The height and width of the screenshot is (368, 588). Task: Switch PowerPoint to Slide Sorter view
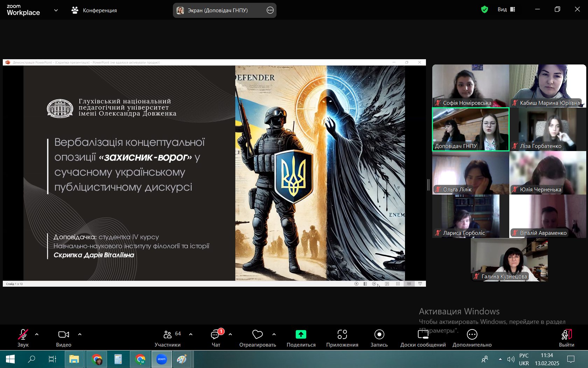point(398,284)
